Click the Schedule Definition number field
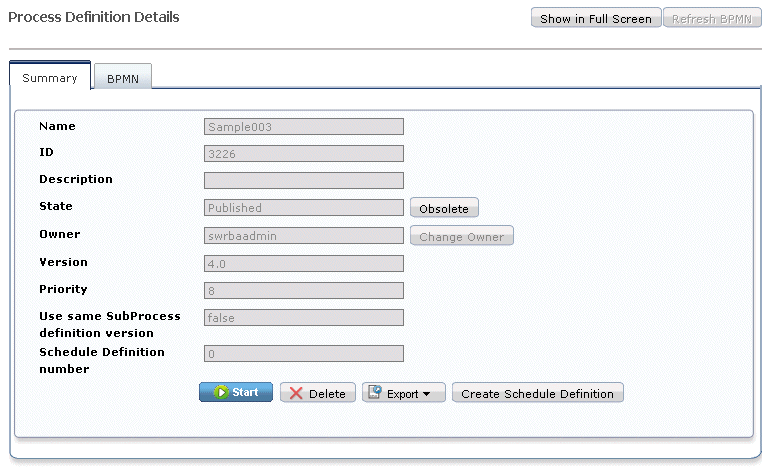 pyautogui.click(x=304, y=353)
